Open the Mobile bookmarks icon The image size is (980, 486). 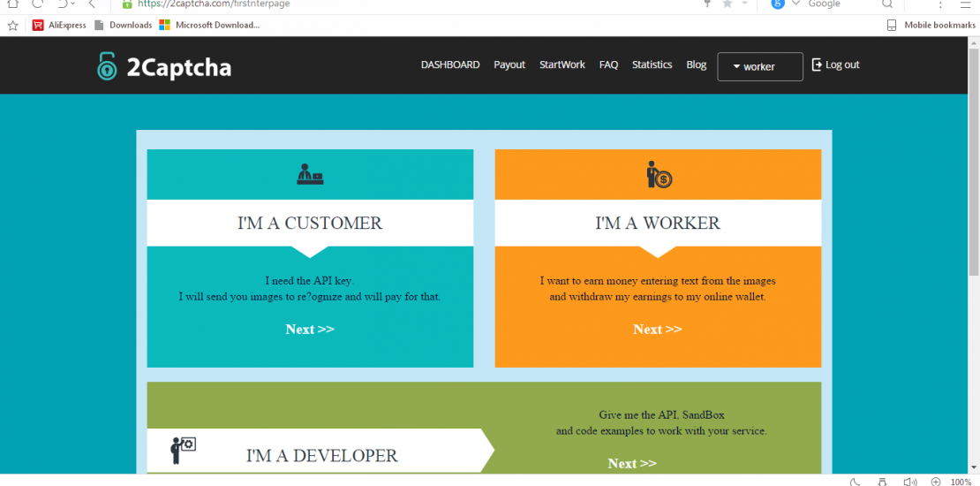pyautogui.click(x=892, y=25)
